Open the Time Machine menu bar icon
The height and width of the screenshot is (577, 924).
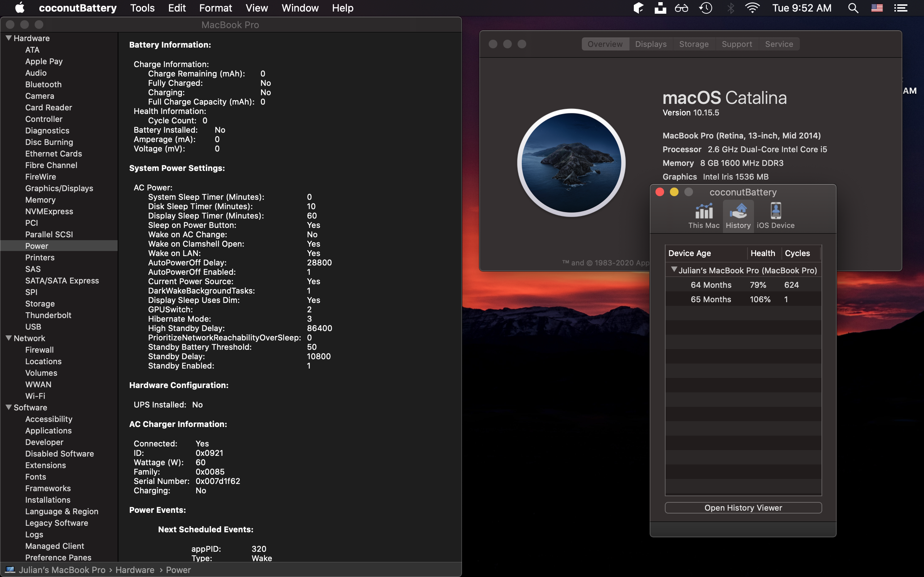tap(705, 8)
